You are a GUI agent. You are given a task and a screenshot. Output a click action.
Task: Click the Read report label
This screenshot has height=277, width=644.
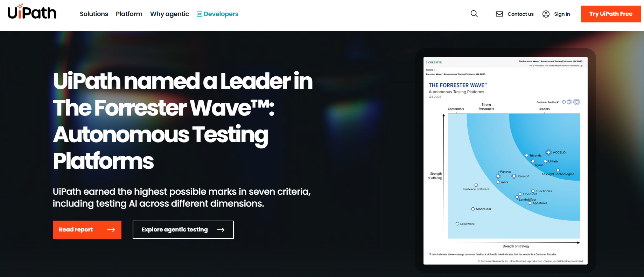(x=76, y=230)
